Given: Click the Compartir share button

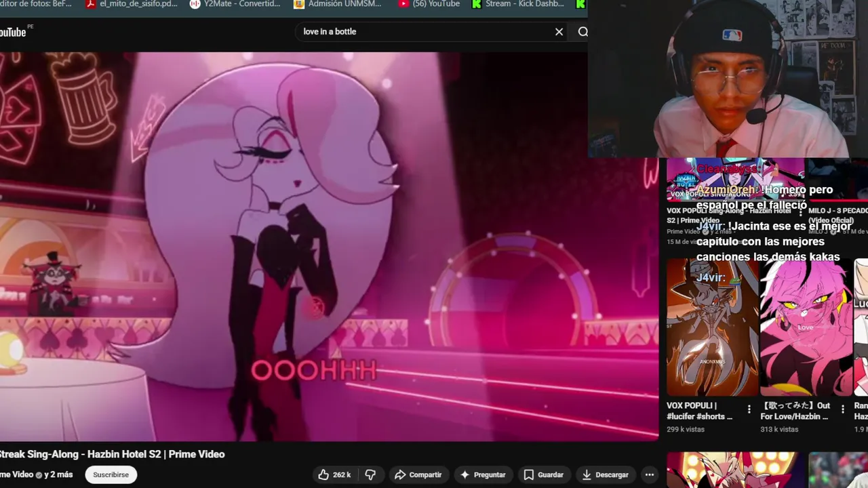Looking at the screenshot, I should tap(418, 475).
